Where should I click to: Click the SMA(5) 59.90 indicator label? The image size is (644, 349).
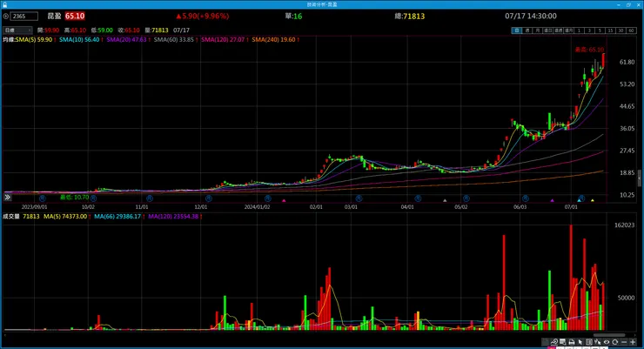34,40
